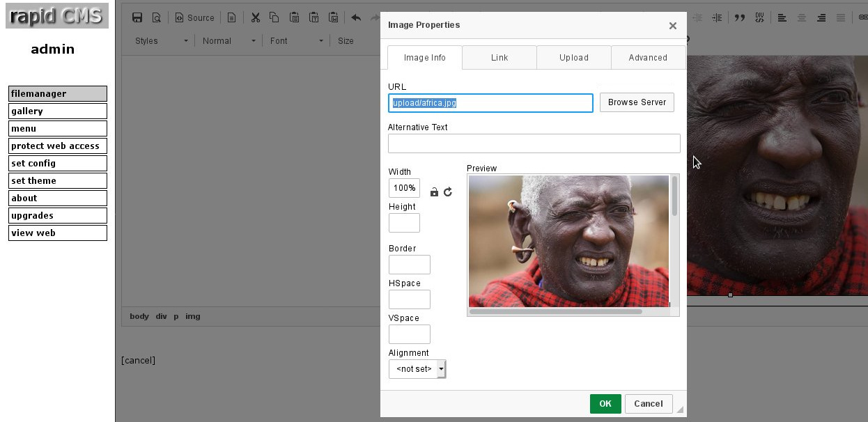Click the Reset Size refresh icon

tap(448, 192)
